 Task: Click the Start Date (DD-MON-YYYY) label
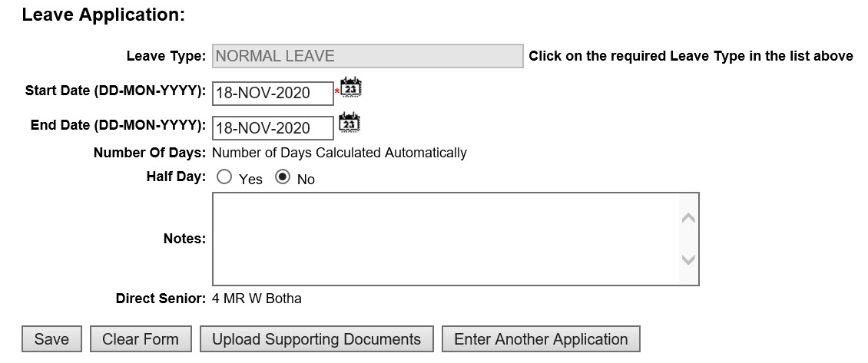[x=115, y=91]
